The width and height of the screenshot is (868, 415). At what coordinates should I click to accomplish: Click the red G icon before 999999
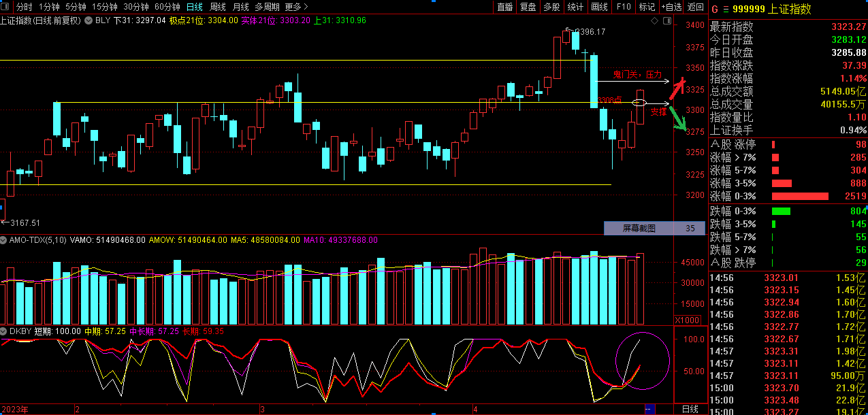(715, 10)
